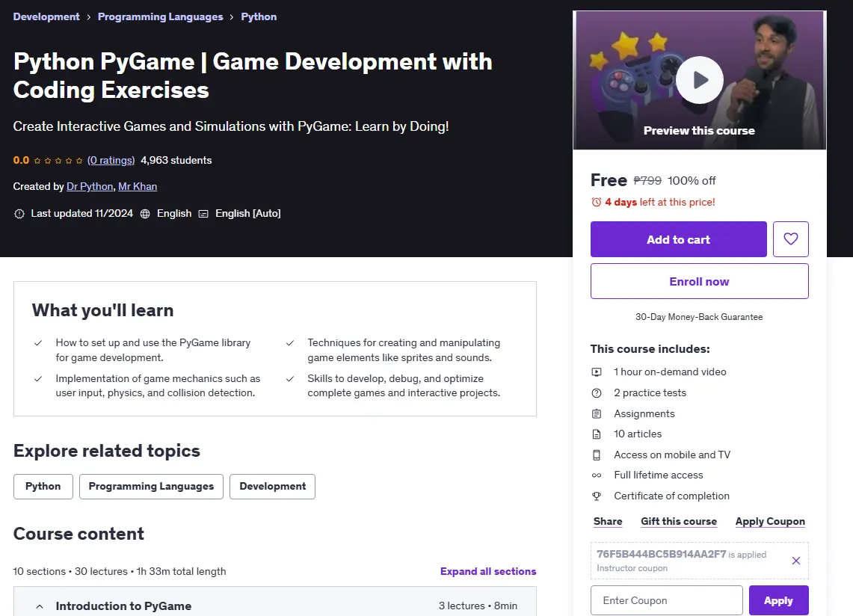The image size is (853, 616).
Task: Click Apply Coupon link
Action: tap(770, 521)
